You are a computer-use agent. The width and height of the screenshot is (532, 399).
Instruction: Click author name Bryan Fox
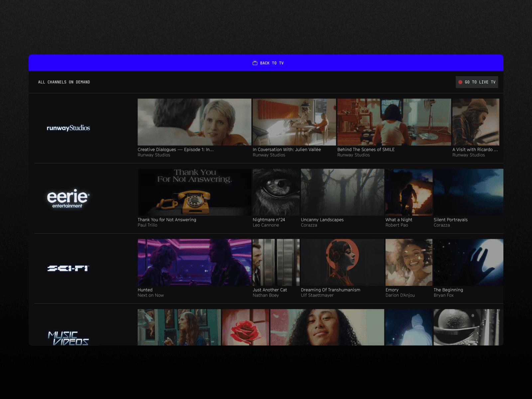[444, 295]
